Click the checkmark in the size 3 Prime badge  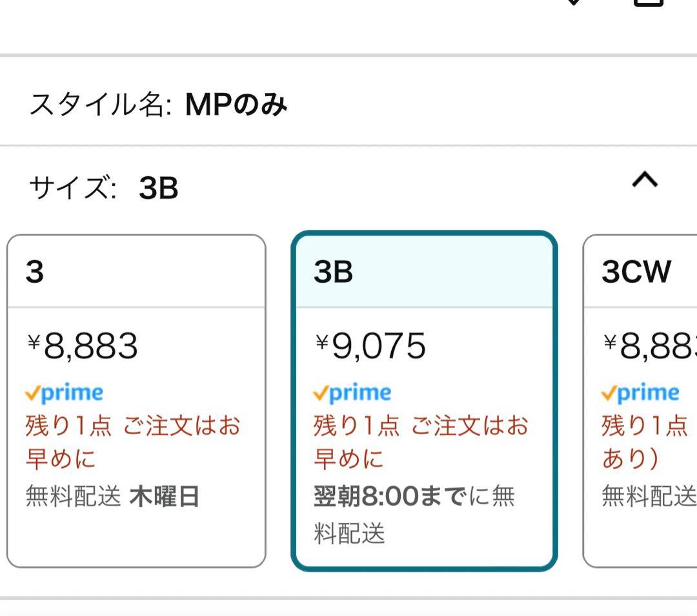coord(34,391)
